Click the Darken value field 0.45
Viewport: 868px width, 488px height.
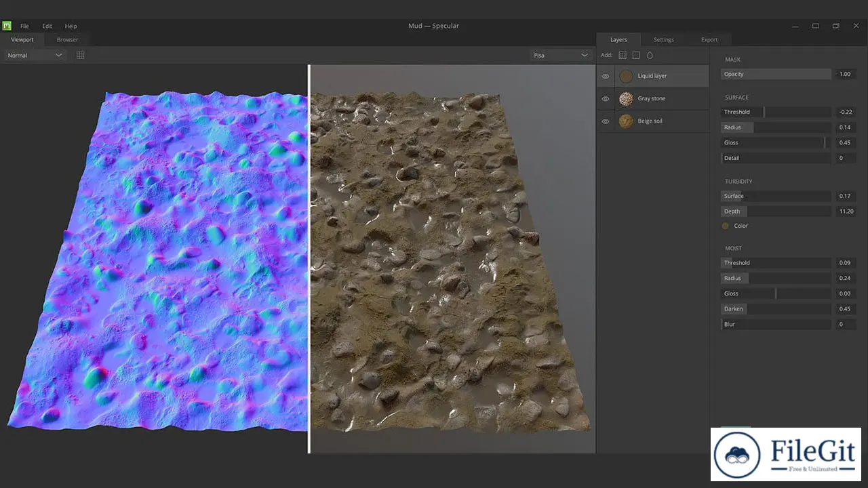[x=845, y=308]
